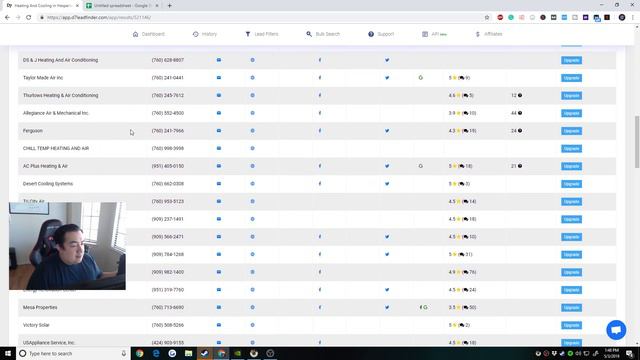Open the History nav item
Screen dimensions: 640x360
coord(205,34)
